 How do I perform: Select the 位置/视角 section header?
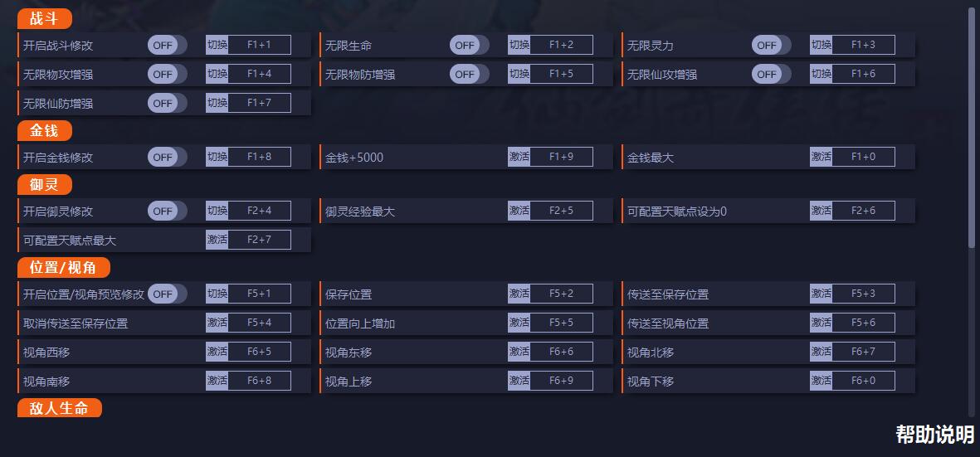click(63, 267)
